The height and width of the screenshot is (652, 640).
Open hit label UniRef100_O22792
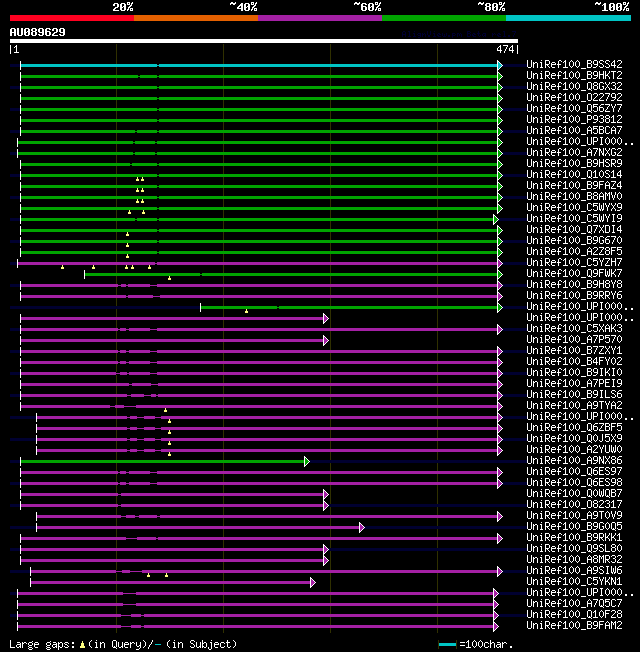point(574,97)
